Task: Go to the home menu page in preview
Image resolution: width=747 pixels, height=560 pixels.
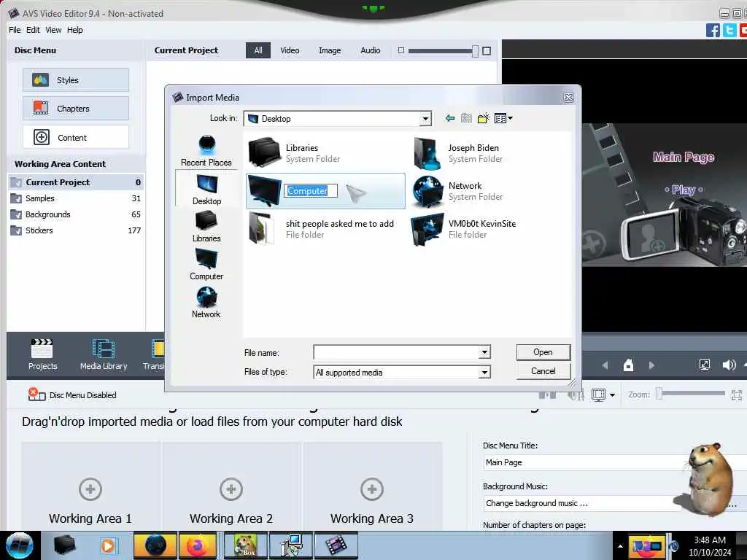Action: point(628,365)
